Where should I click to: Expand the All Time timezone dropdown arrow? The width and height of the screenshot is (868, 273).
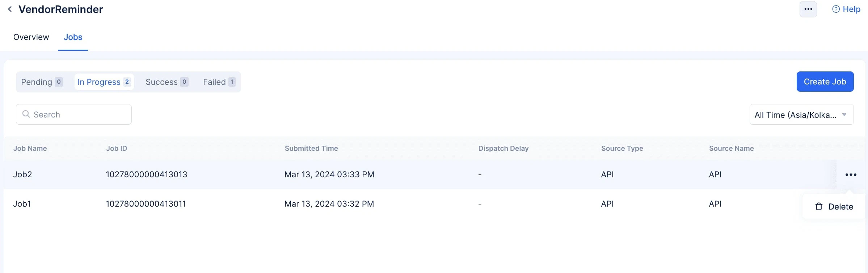click(x=844, y=115)
